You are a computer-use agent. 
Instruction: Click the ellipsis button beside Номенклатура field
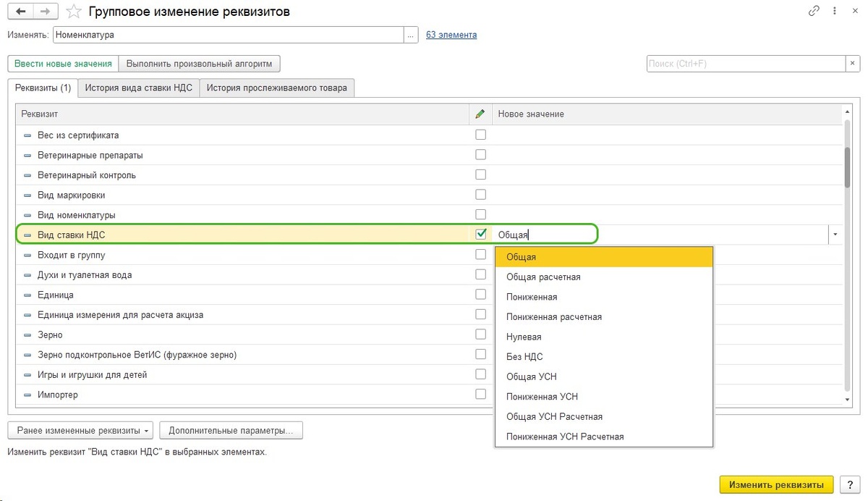point(411,35)
